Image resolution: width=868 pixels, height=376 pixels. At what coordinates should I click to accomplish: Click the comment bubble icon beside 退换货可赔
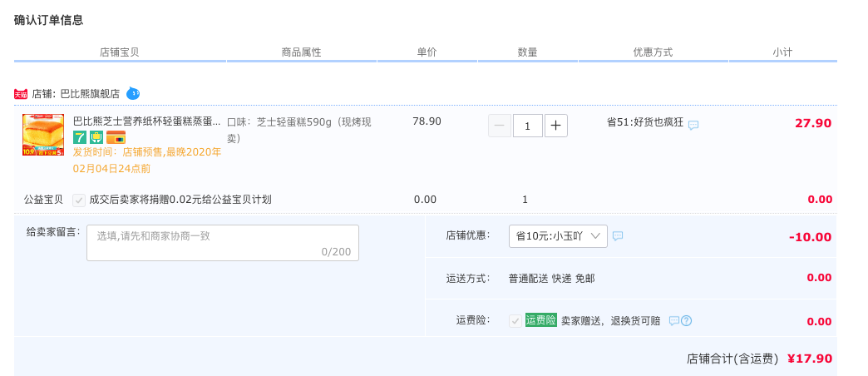673,320
